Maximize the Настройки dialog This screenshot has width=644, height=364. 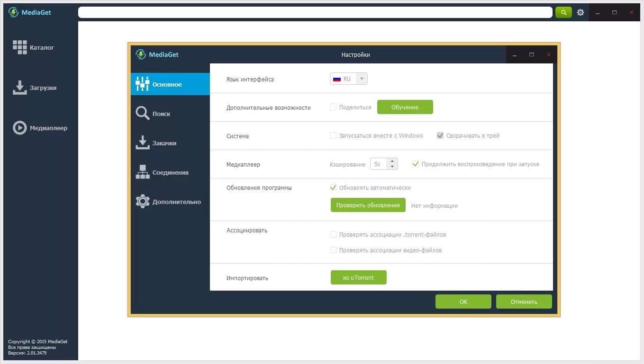[532, 54]
